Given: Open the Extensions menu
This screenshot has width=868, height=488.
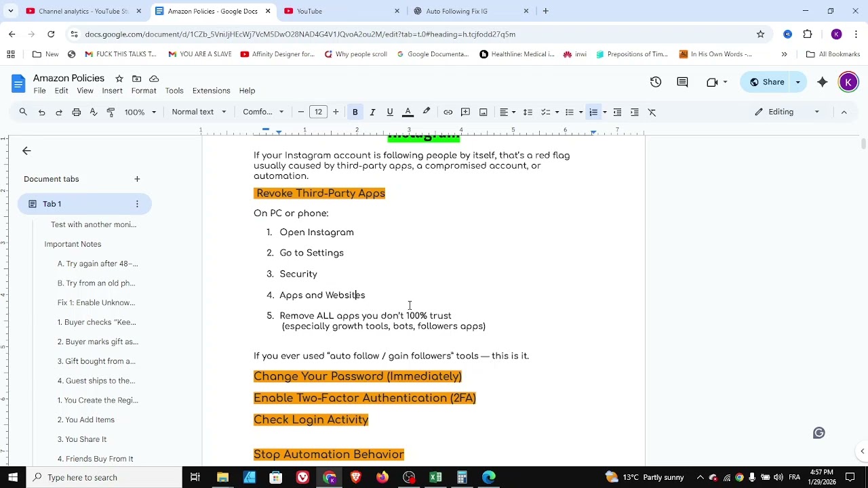Looking at the screenshot, I should pyautogui.click(x=212, y=91).
